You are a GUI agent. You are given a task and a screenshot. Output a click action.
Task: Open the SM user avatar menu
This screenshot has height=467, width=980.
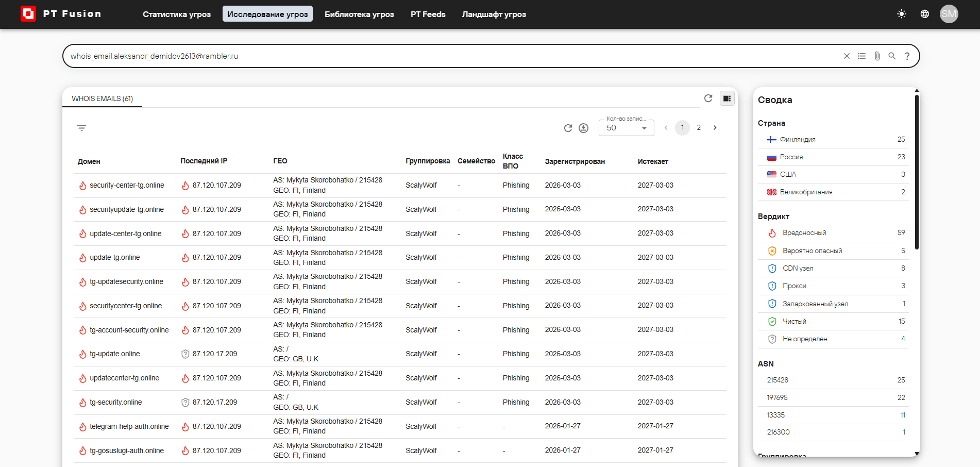click(x=949, y=14)
